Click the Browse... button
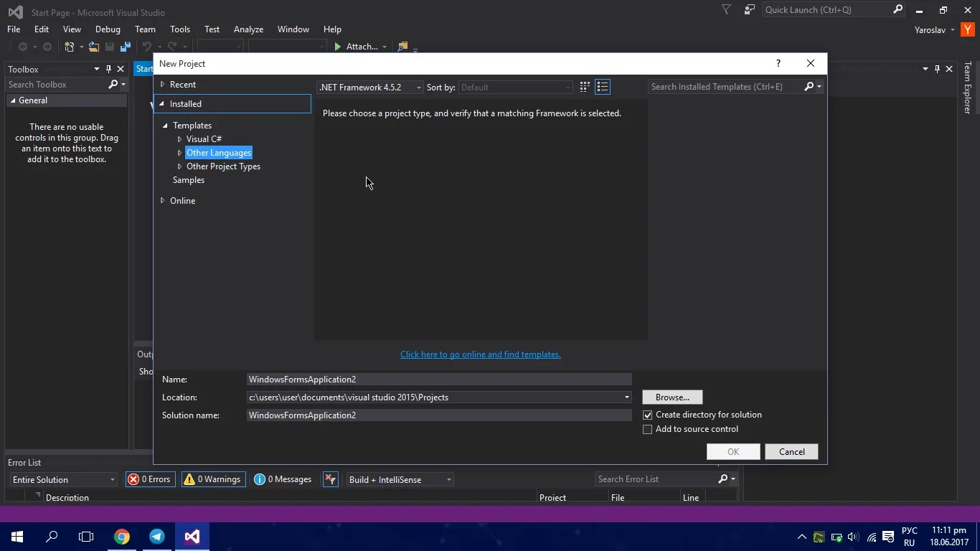 pyautogui.click(x=672, y=397)
